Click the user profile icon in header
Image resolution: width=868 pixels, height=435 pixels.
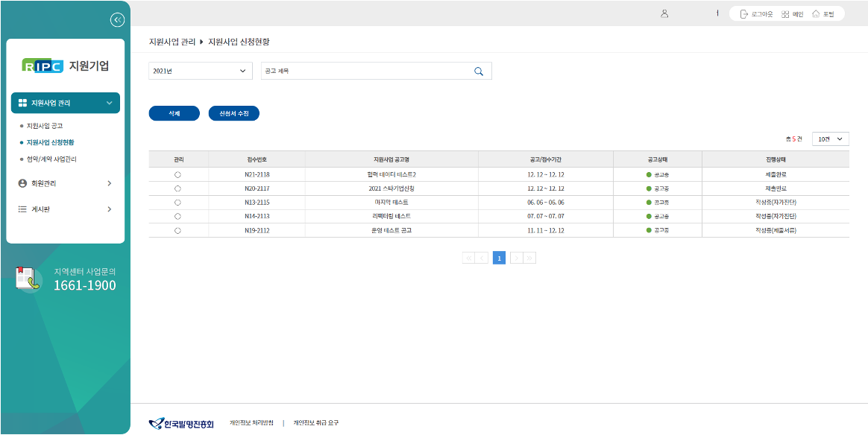(664, 14)
